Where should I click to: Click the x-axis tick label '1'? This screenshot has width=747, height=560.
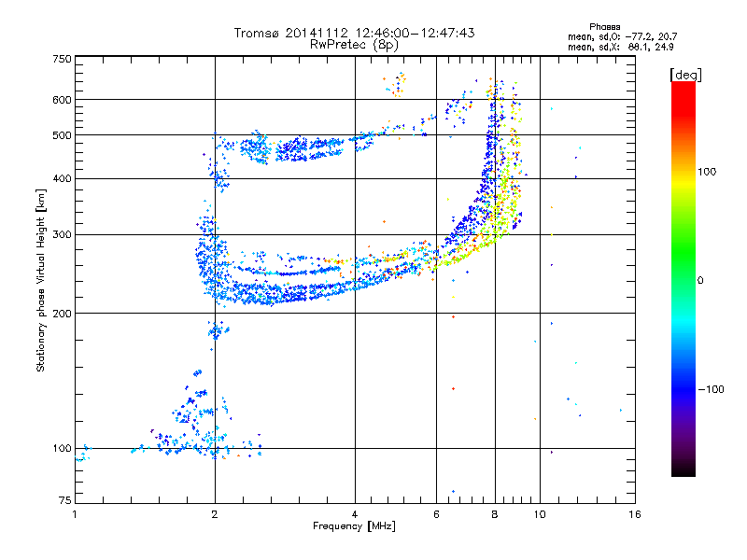75,514
